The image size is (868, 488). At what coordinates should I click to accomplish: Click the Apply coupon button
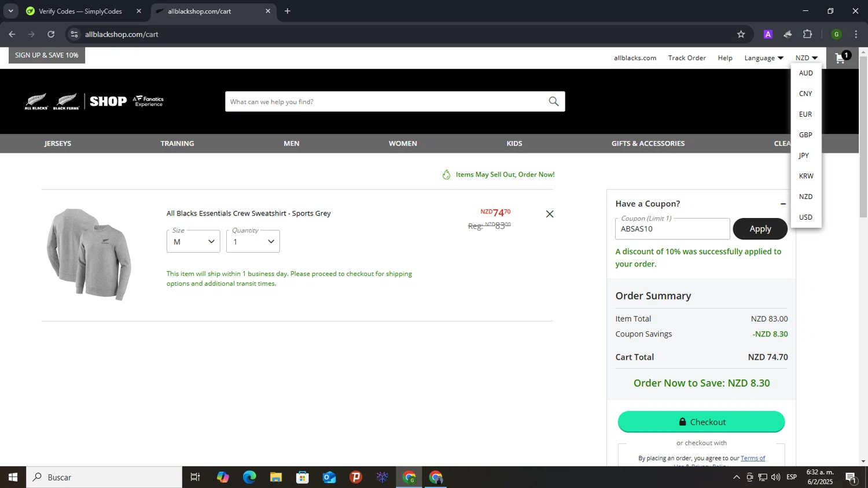tap(760, 229)
